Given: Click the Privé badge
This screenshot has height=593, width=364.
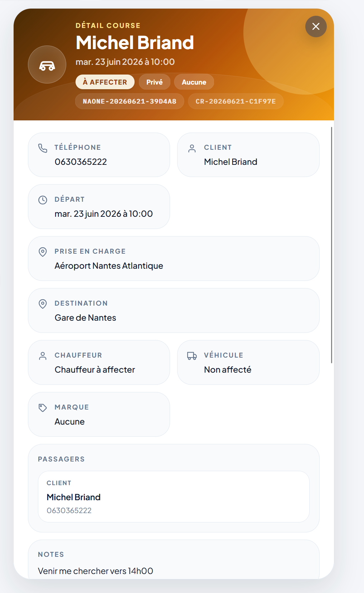Looking at the screenshot, I should [x=154, y=82].
